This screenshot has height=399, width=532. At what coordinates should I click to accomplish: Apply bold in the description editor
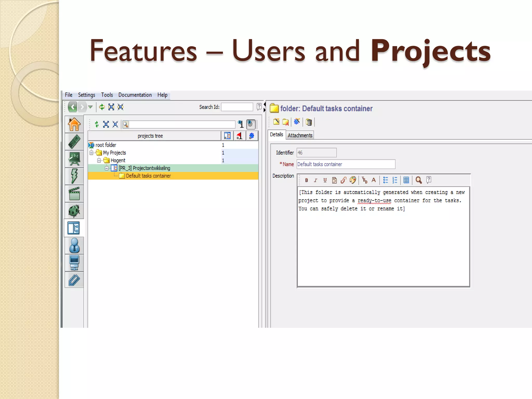coord(307,180)
